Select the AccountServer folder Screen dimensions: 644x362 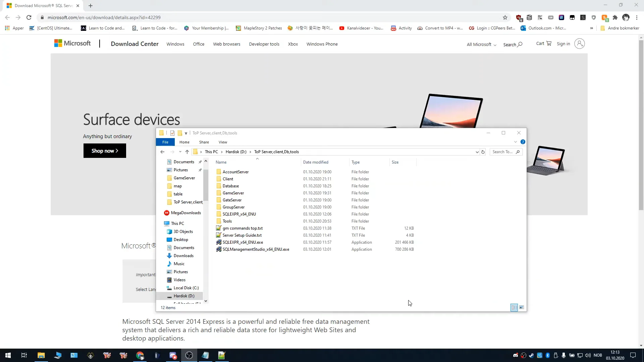[235, 172]
